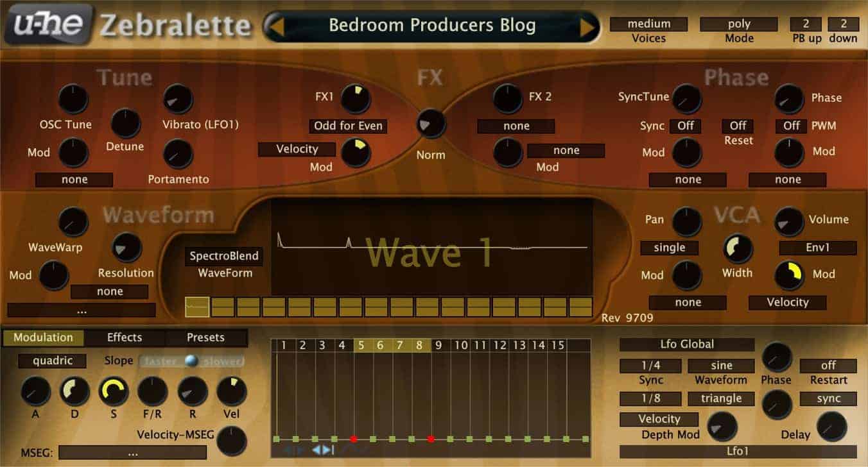The height and width of the screenshot is (467, 868).
Task: Toggle the PWM Off button
Action: tap(791, 126)
